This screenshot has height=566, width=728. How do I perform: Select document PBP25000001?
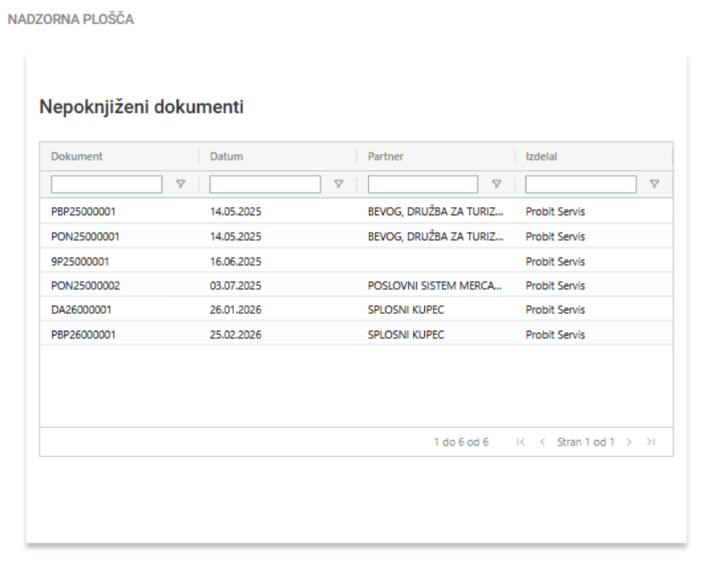[x=83, y=212]
